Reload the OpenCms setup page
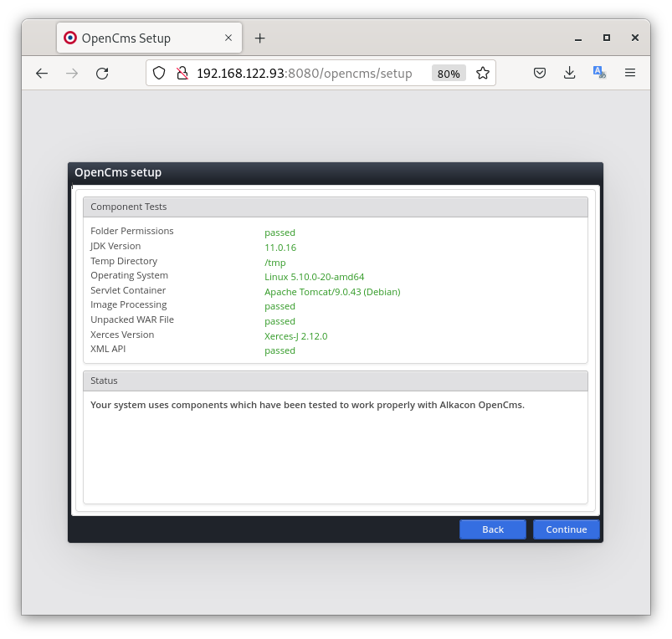 pyautogui.click(x=102, y=74)
